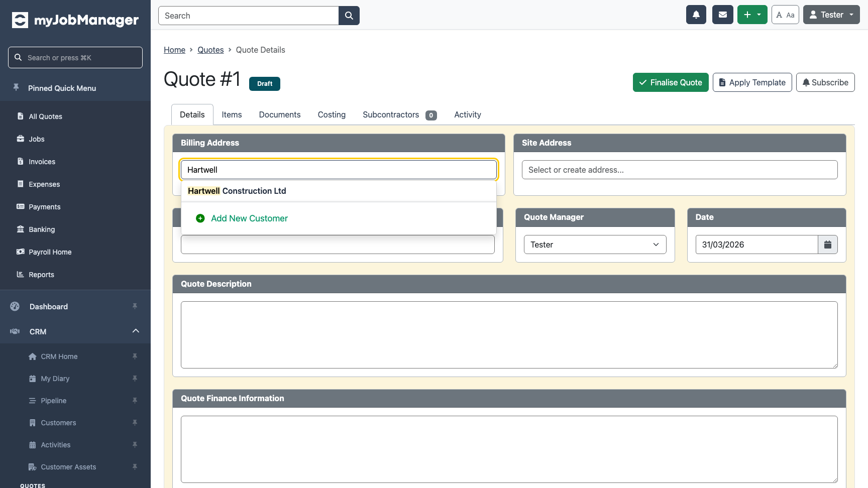Open Activities in sidebar
Screen dimensions: 868x488
(56, 445)
